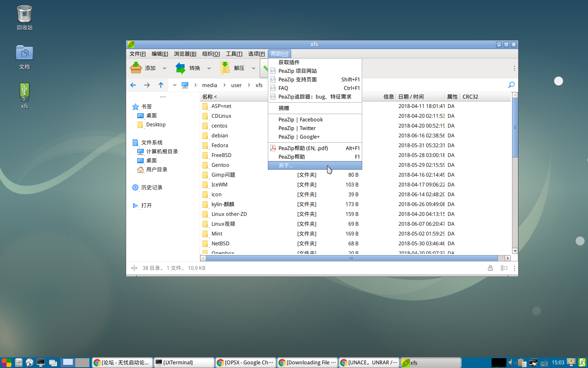Click the computer icon in address bar
This screenshot has width=588, height=368.
[185, 85]
